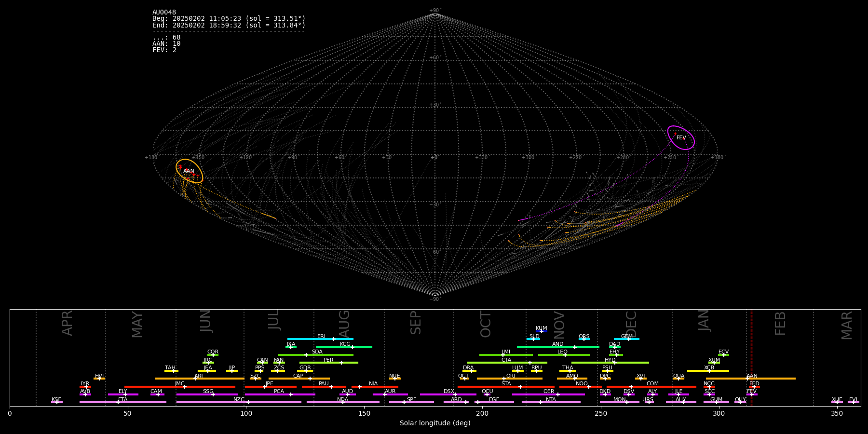Click the COM shower label

[652, 384]
